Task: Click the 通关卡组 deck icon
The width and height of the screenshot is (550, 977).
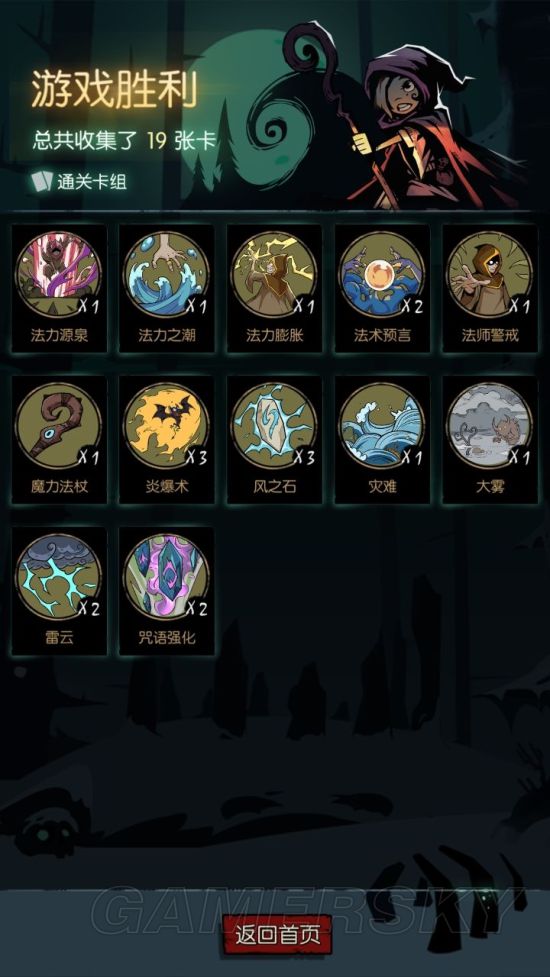Action: tap(42, 181)
